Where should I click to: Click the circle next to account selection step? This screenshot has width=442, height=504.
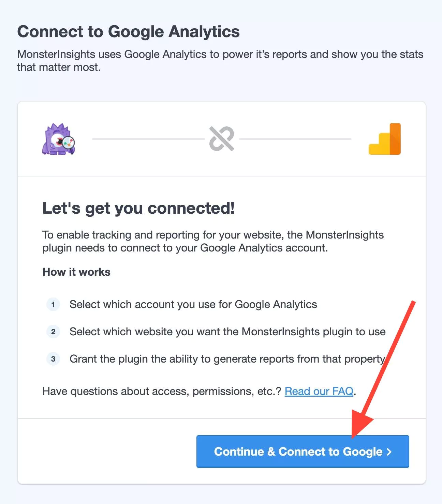(53, 305)
